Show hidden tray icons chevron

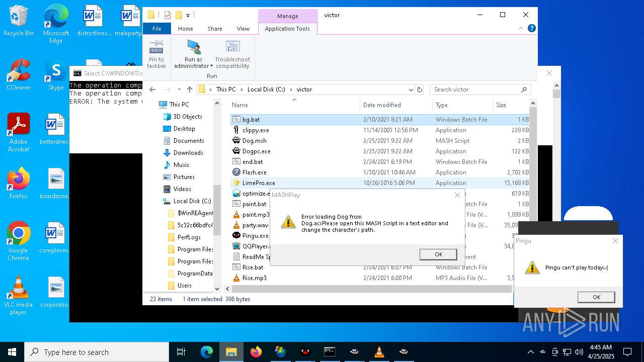tap(530, 352)
